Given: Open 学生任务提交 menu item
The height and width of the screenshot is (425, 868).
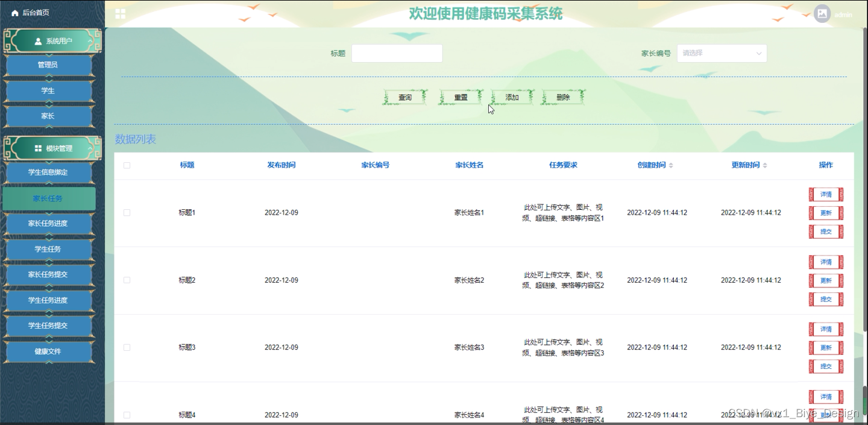Looking at the screenshot, I should [48, 326].
